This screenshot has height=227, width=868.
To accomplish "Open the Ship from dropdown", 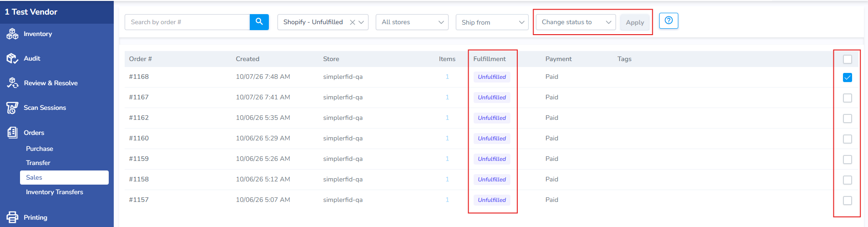I will pyautogui.click(x=492, y=22).
